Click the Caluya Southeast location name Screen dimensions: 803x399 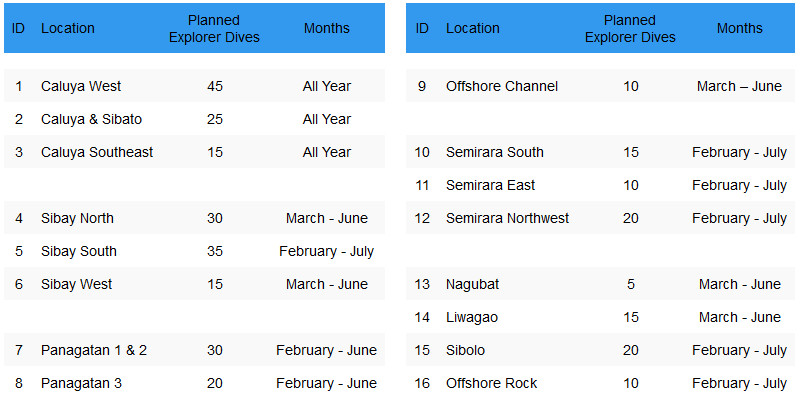[x=97, y=152]
